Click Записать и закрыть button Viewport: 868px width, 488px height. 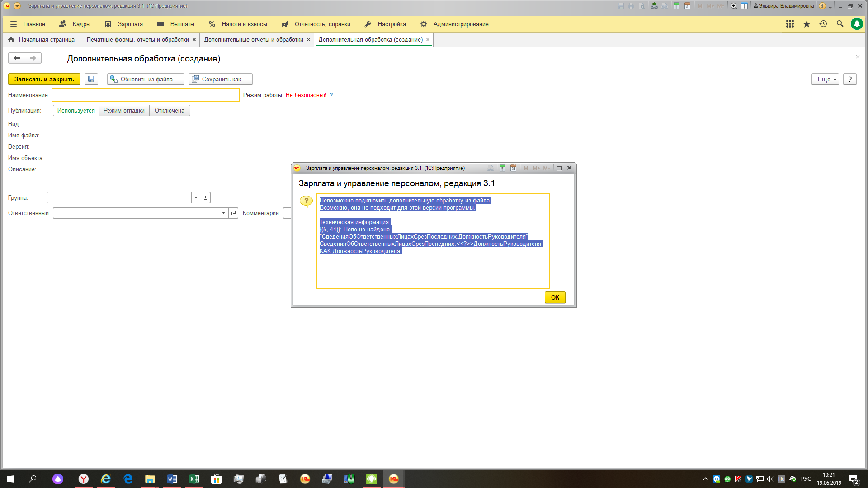(44, 79)
